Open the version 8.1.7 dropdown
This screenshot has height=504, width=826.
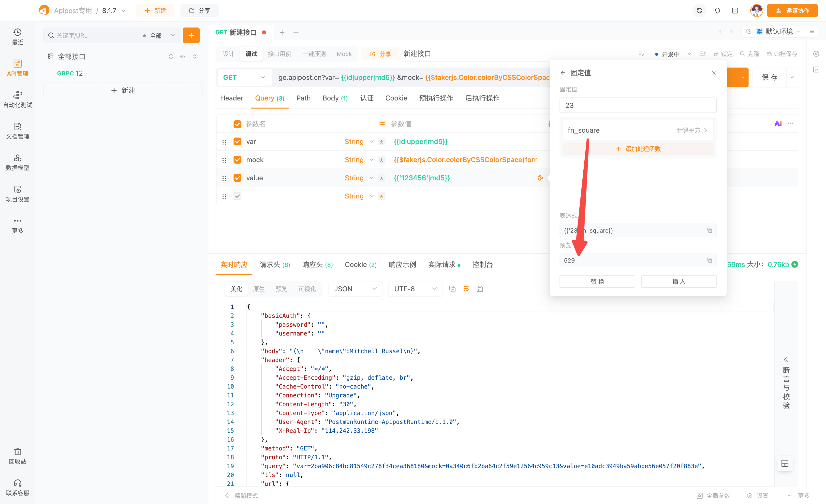tap(114, 11)
